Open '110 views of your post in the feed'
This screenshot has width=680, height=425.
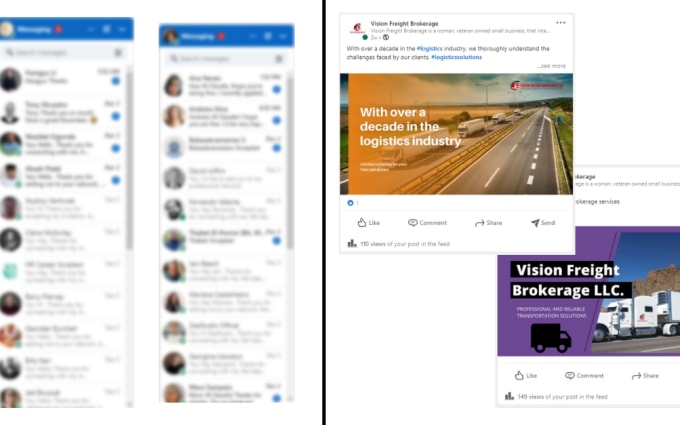pyautogui.click(x=405, y=244)
